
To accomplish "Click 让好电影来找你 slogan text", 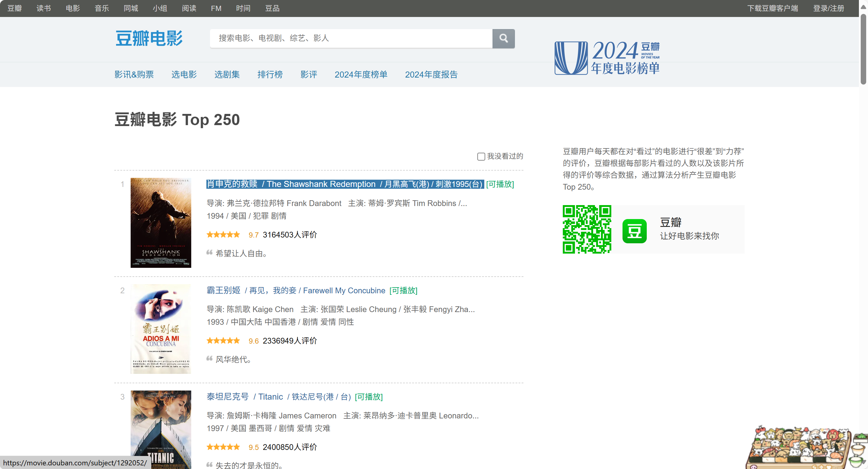I will [689, 236].
